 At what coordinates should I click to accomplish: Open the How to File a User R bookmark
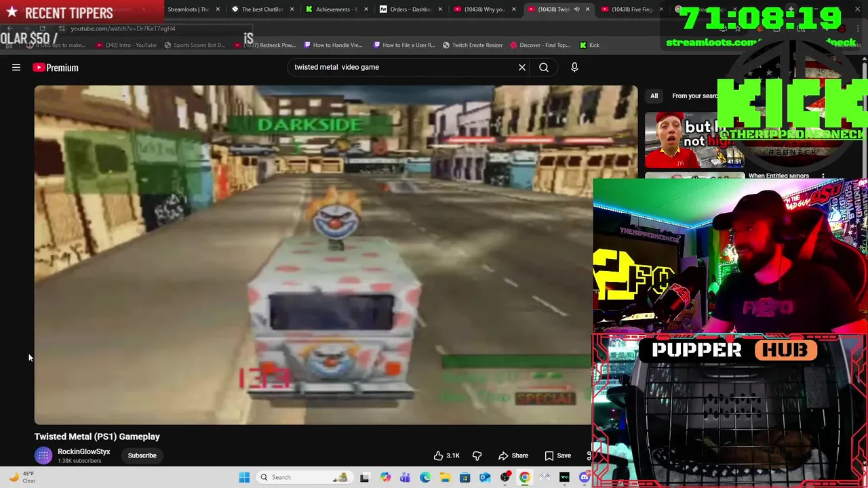(x=403, y=45)
